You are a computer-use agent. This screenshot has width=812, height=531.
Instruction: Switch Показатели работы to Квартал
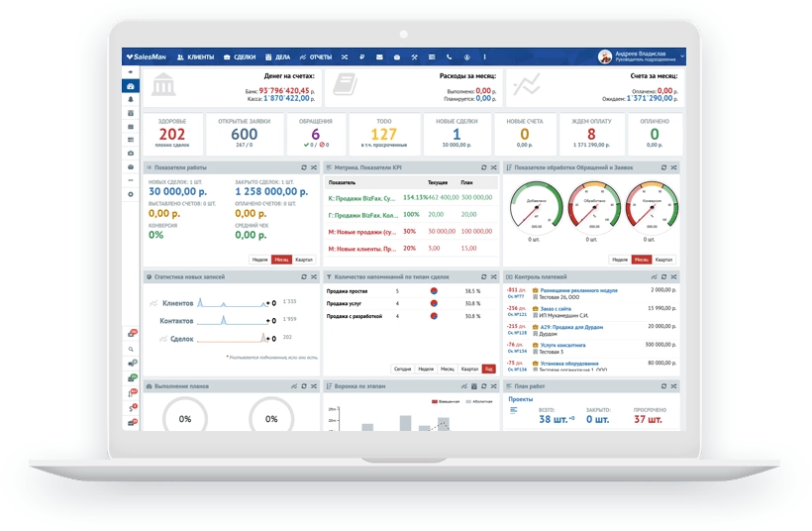coord(304,260)
